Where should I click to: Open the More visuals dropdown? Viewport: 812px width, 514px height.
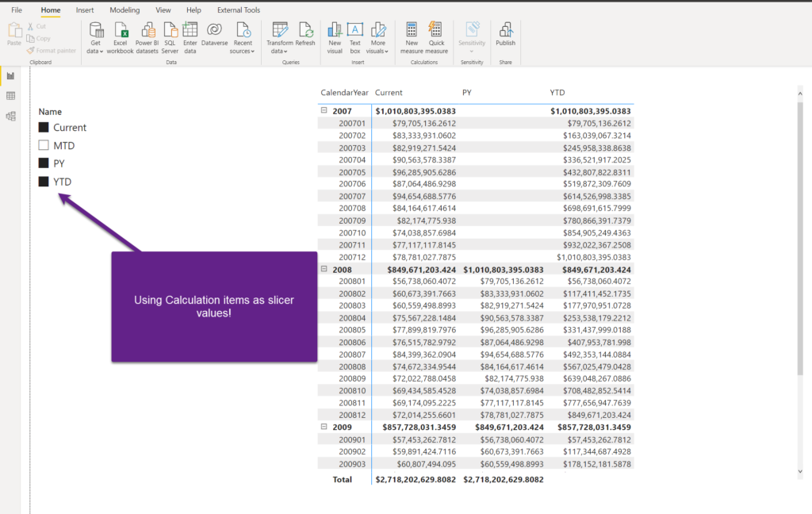(x=377, y=37)
